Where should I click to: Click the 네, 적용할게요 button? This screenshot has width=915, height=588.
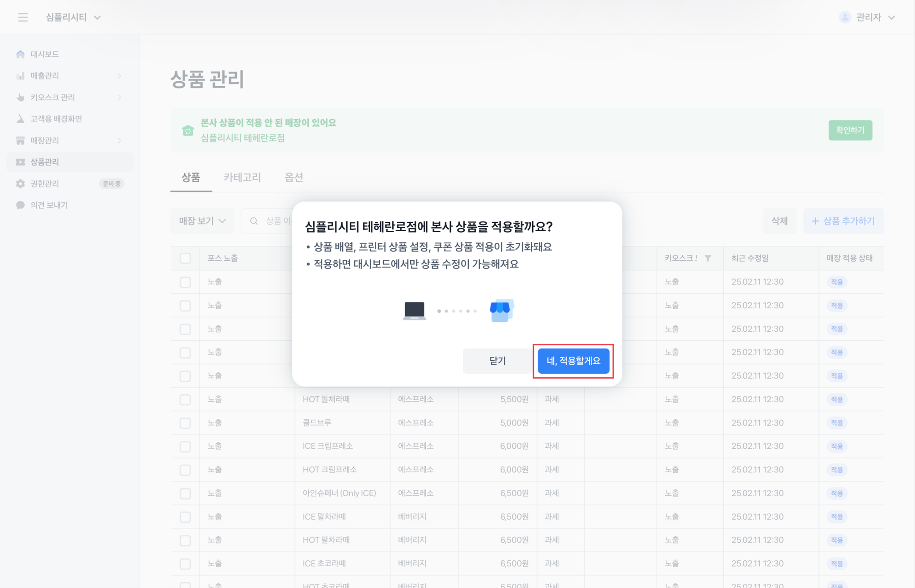click(573, 361)
